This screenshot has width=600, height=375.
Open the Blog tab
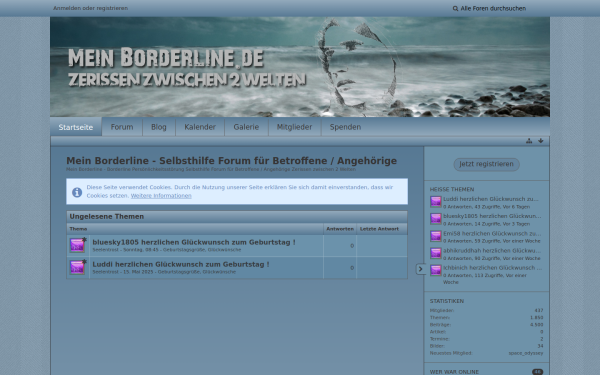(159, 127)
